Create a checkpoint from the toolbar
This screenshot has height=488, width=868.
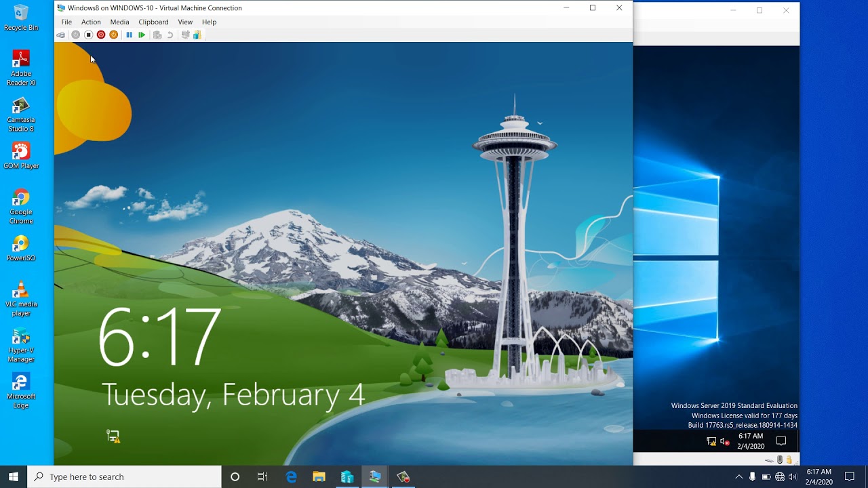pos(157,35)
